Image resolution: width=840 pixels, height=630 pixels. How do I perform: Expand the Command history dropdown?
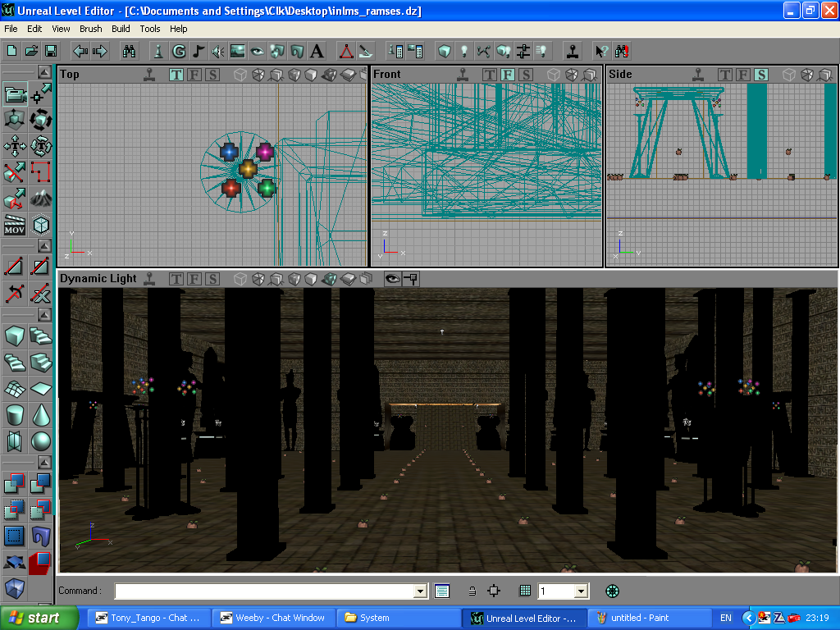(x=421, y=591)
